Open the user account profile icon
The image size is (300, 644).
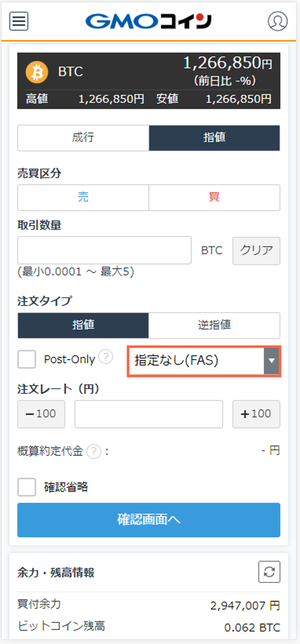(x=277, y=21)
